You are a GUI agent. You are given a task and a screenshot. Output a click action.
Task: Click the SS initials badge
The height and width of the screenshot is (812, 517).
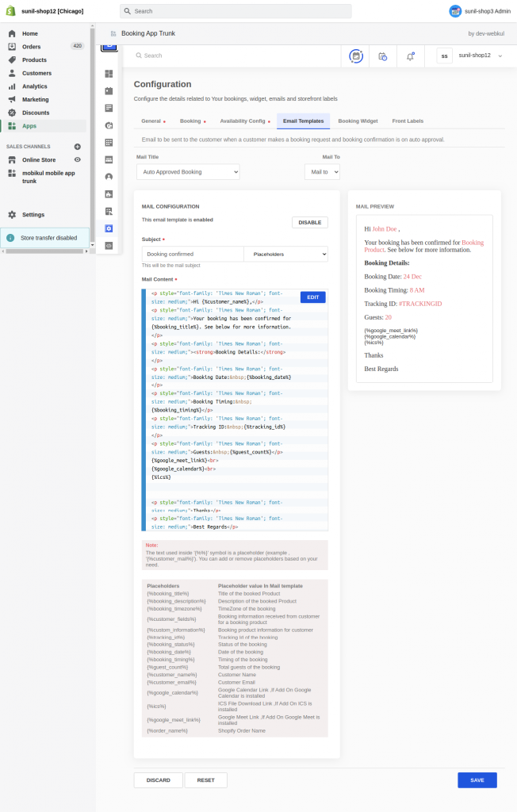point(445,56)
